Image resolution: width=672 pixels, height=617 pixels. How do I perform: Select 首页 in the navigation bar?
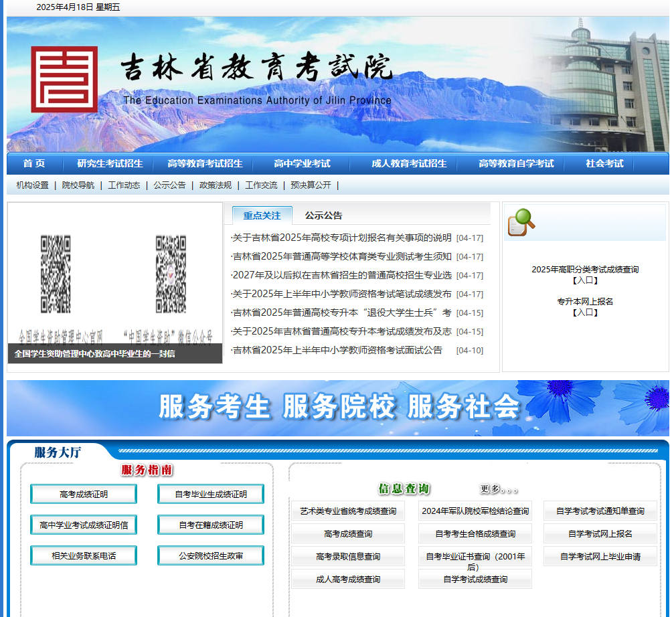[x=33, y=163]
